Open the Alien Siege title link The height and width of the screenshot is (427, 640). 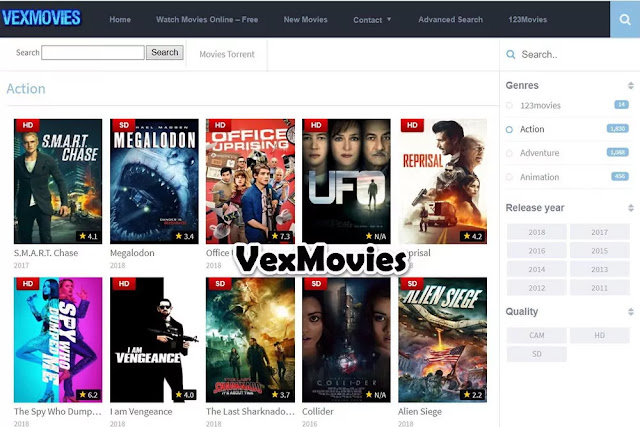tap(420, 411)
